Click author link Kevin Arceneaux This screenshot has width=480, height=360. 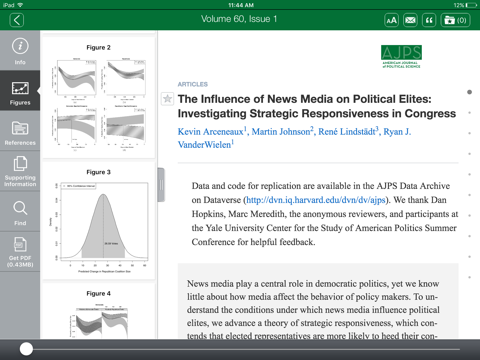[210, 132]
